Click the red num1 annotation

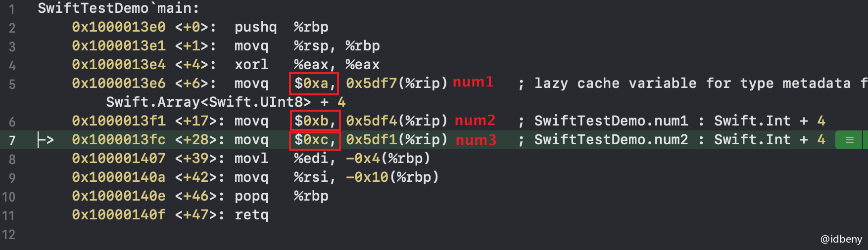[473, 82]
